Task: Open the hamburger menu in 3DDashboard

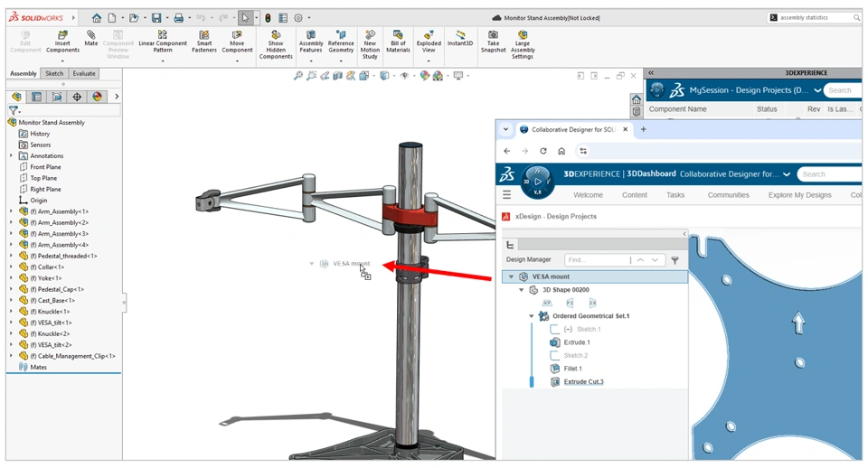Action: click(x=506, y=195)
